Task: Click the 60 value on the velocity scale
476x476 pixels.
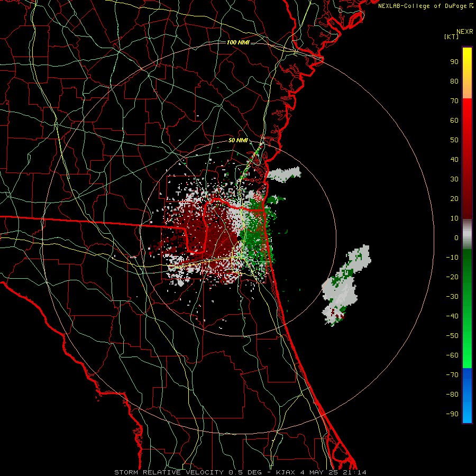Action: coord(454,120)
